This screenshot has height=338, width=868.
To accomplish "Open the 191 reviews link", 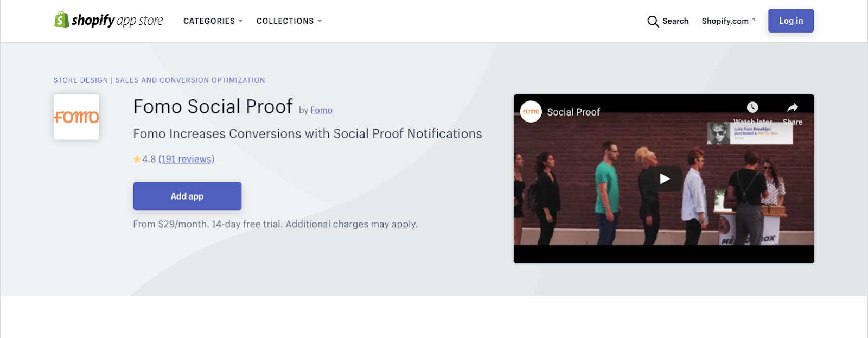I will (186, 160).
